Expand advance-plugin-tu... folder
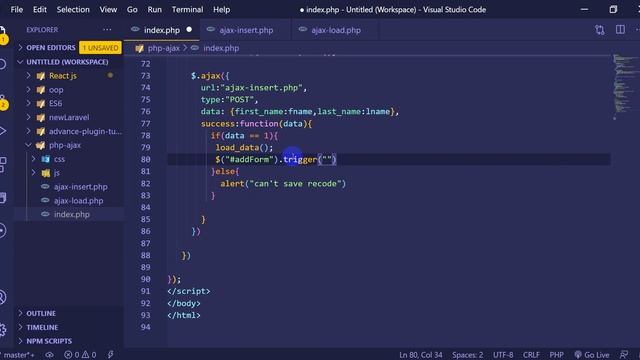This screenshot has height=360, width=640. click(29, 131)
